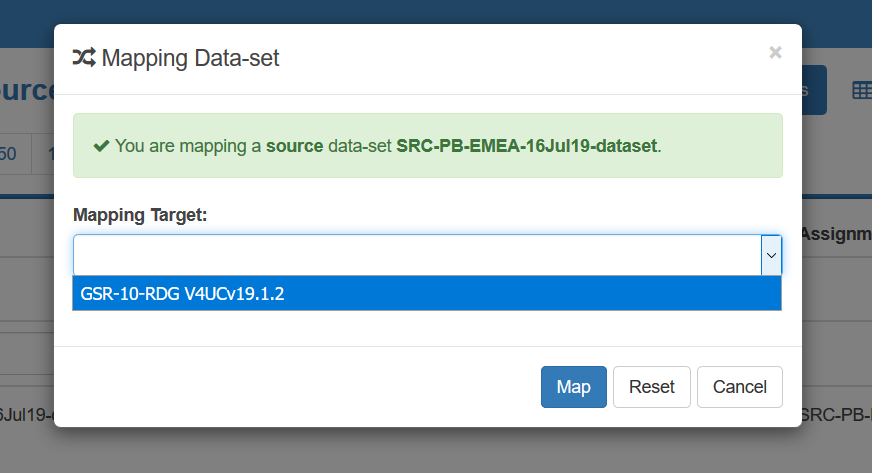872x473 pixels.
Task: Click the table grid icon behind dialog
Action: pyautogui.click(x=861, y=91)
